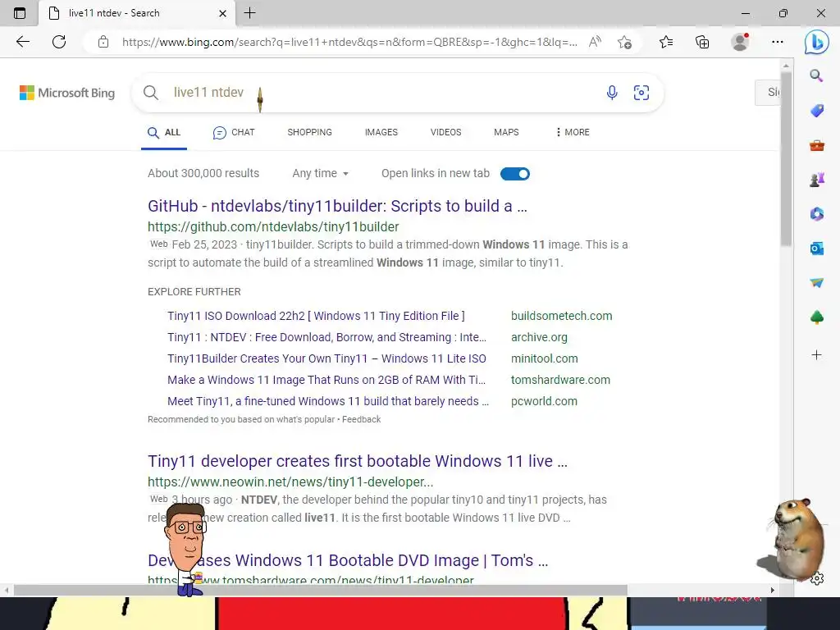View site information lock icon
This screenshot has width=840, height=630.
click(x=103, y=42)
